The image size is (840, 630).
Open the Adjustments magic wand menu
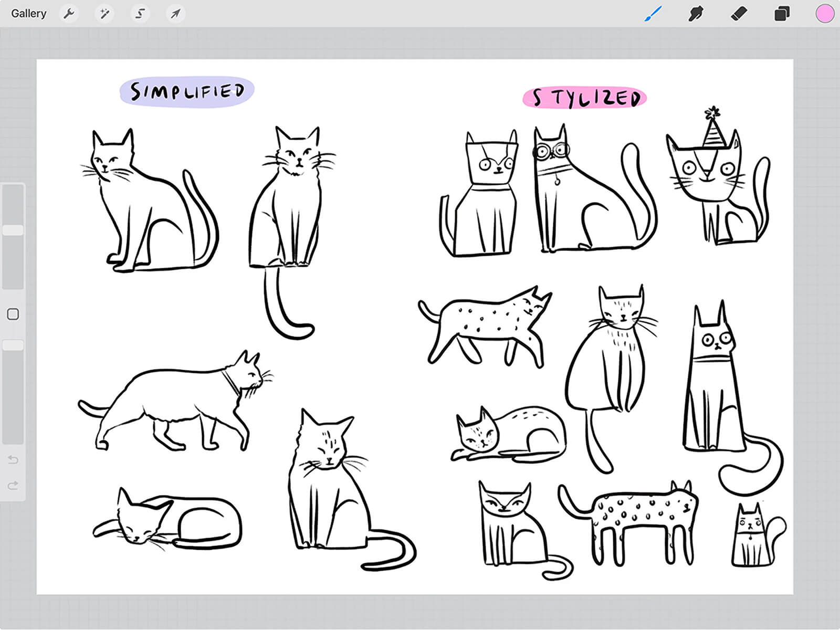click(104, 14)
